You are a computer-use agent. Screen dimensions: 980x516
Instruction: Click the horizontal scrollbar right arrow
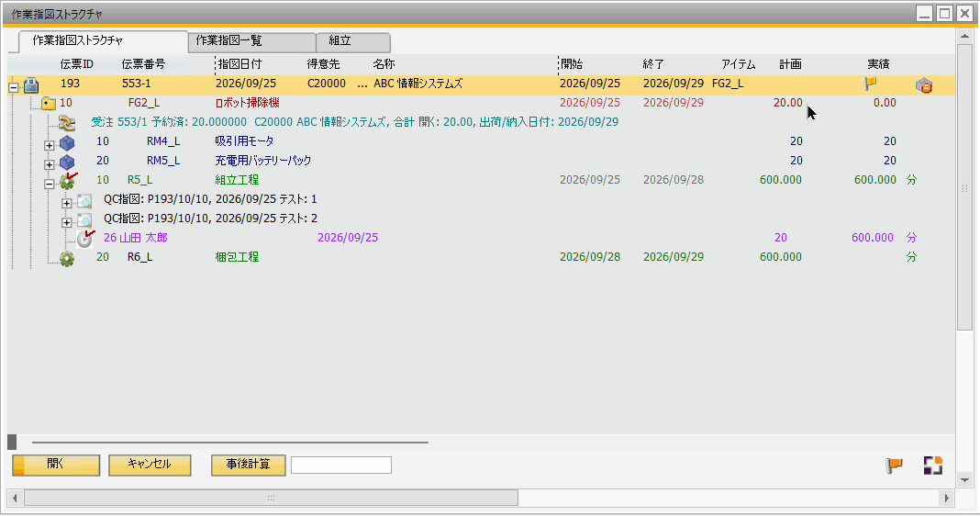947,498
